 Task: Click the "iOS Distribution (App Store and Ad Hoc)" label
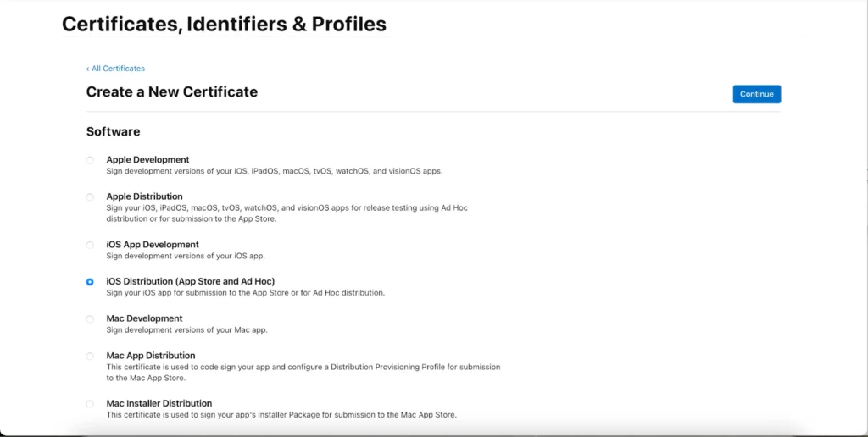[190, 281]
